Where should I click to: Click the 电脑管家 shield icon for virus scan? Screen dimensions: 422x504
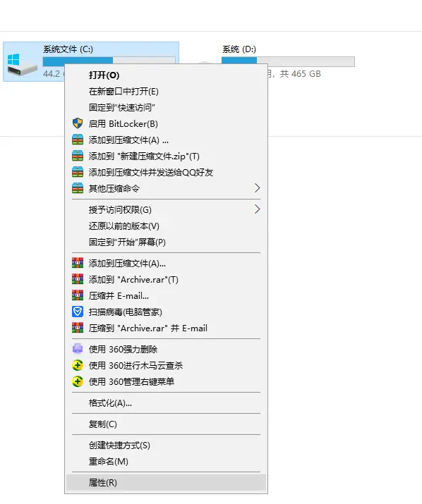click(78, 312)
